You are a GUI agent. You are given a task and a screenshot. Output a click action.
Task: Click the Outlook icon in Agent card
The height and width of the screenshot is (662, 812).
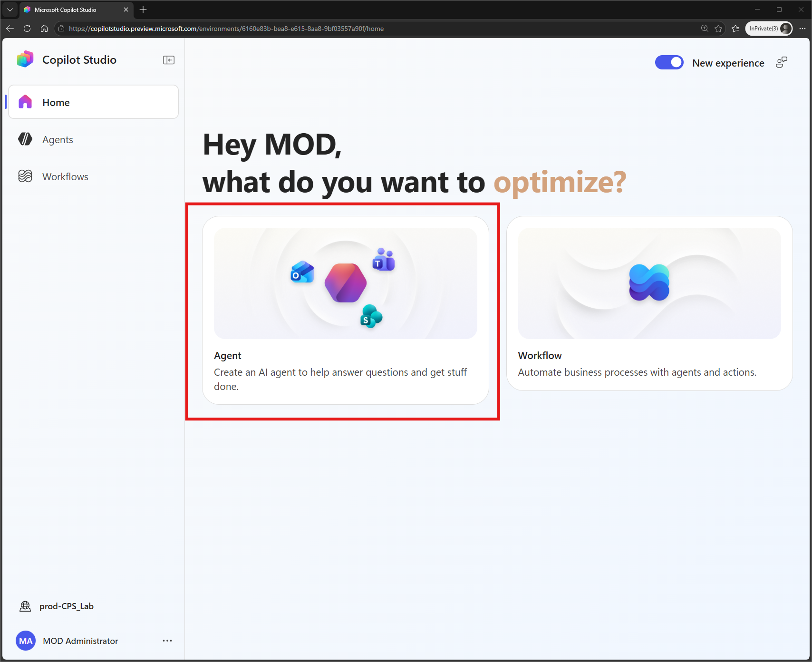pyautogui.click(x=302, y=272)
